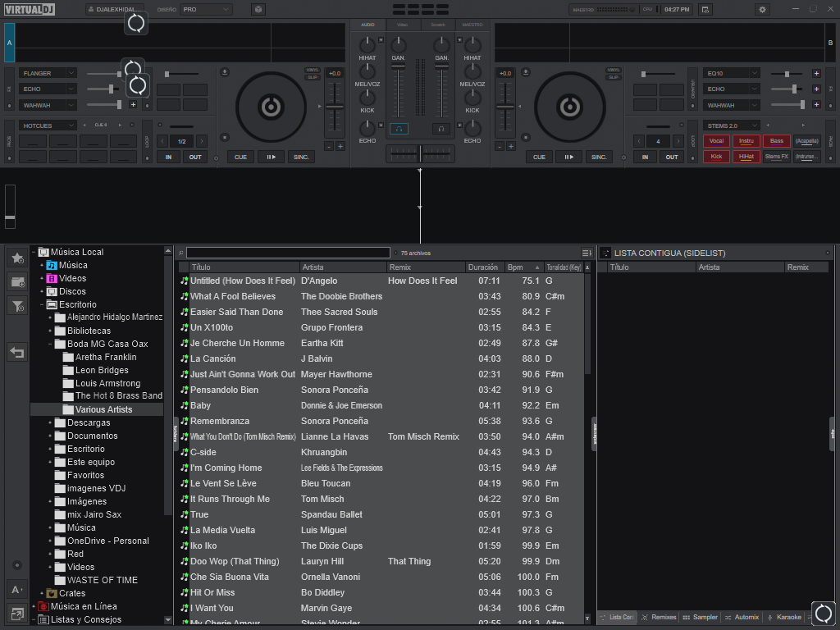Click the deck A pitch fader

pyautogui.click(x=335, y=107)
